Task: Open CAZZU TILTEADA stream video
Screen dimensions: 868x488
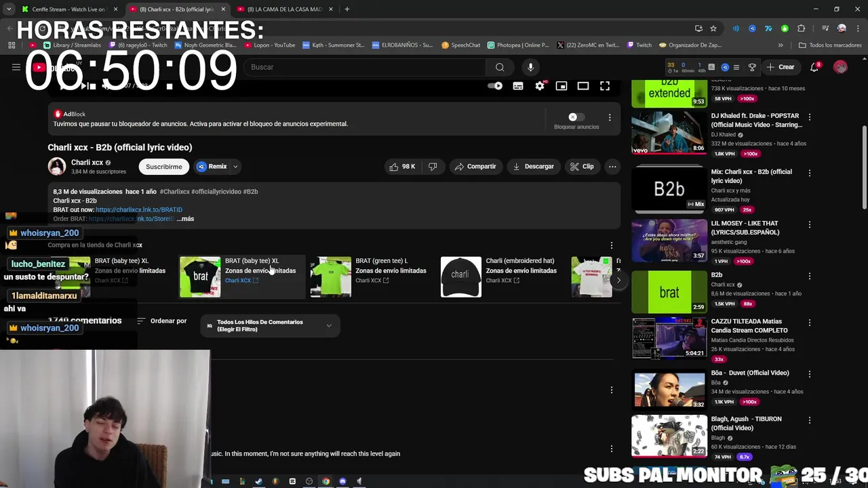Action: 669,338
